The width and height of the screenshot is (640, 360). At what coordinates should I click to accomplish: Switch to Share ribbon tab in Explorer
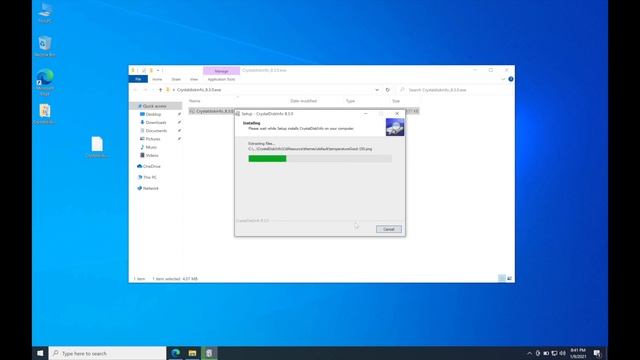176,79
